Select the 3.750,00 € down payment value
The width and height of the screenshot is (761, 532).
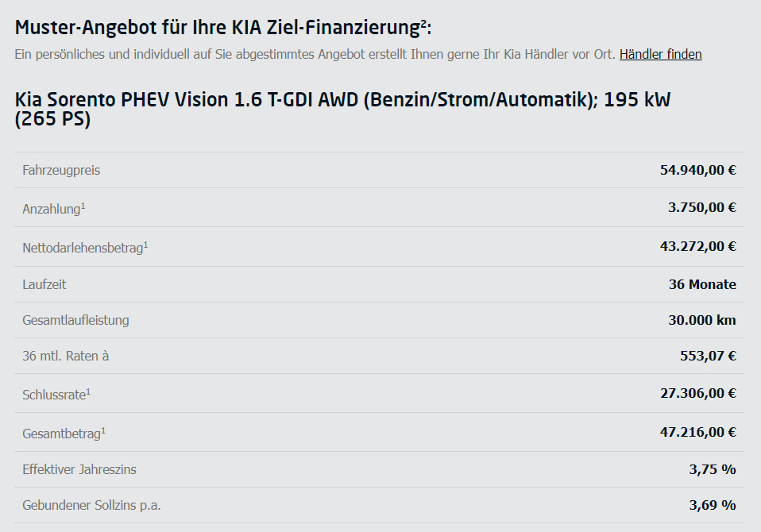701,207
